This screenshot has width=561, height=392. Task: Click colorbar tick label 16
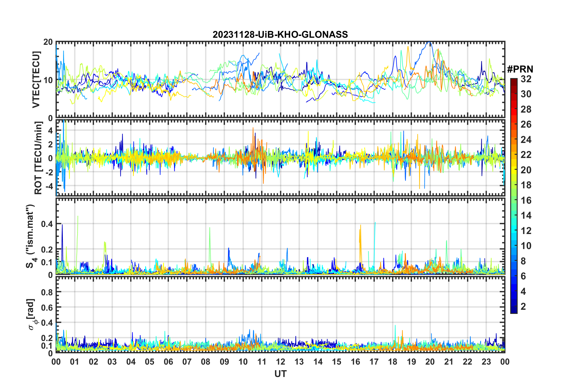(x=526, y=200)
